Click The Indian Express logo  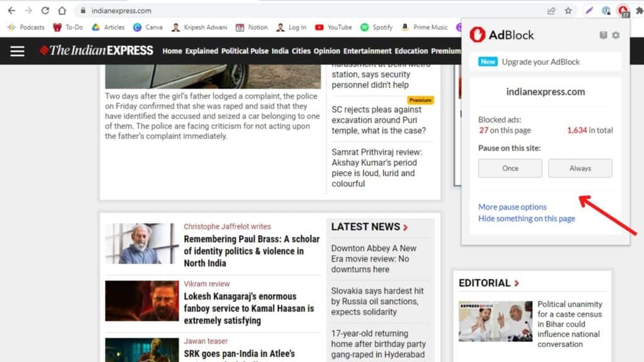point(96,50)
